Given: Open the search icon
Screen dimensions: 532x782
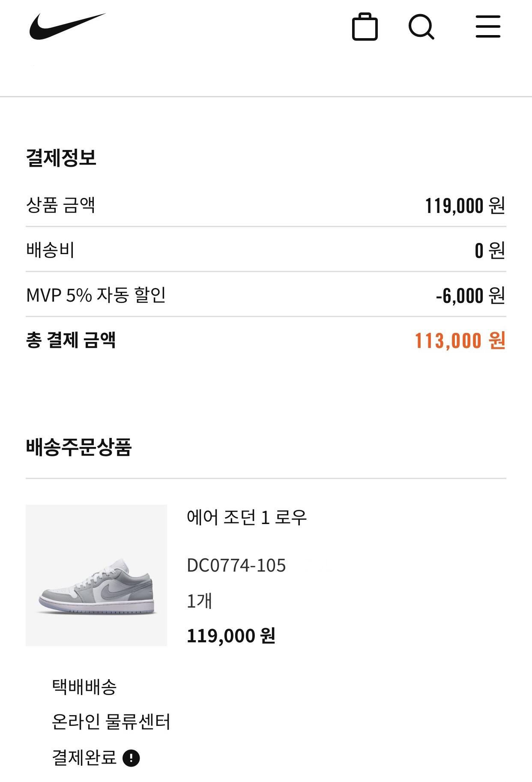Looking at the screenshot, I should (x=421, y=27).
